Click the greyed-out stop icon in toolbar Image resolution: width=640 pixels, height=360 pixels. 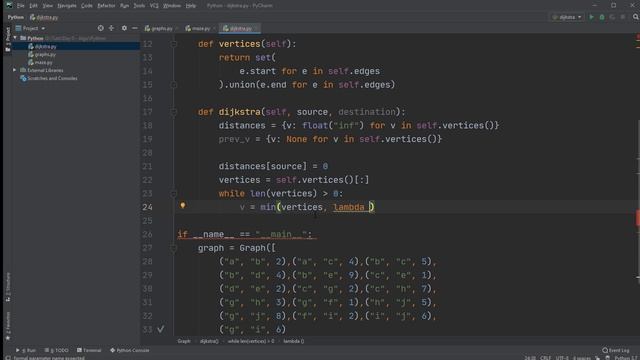pyautogui.click(x=623, y=17)
